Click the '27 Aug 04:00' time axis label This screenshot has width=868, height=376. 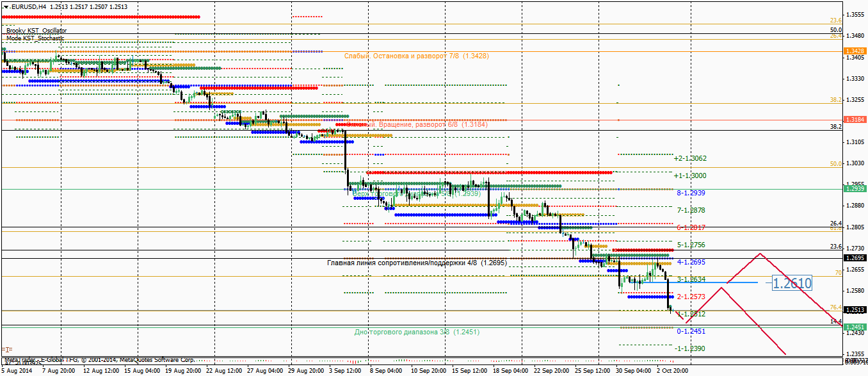[x=265, y=371]
